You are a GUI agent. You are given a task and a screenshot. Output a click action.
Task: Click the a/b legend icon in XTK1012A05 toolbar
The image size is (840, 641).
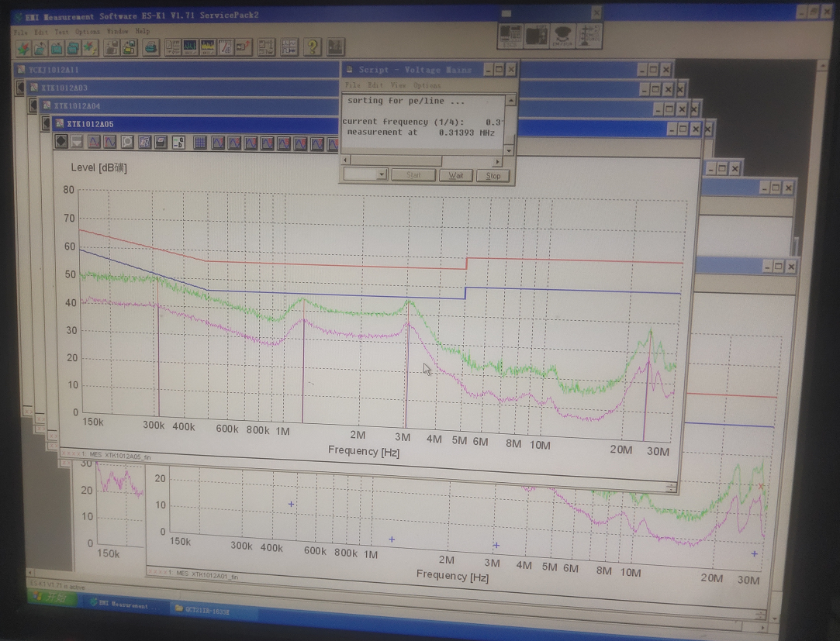click(x=178, y=143)
